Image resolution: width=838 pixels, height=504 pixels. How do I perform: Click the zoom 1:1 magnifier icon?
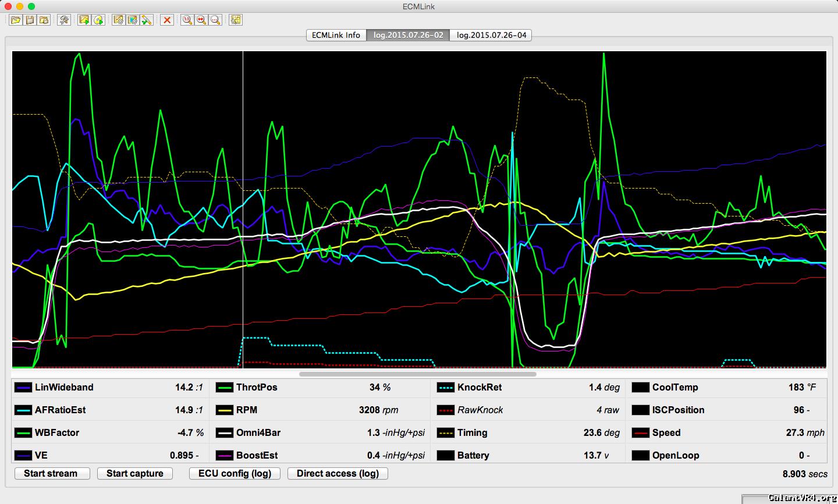(x=187, y=20)
